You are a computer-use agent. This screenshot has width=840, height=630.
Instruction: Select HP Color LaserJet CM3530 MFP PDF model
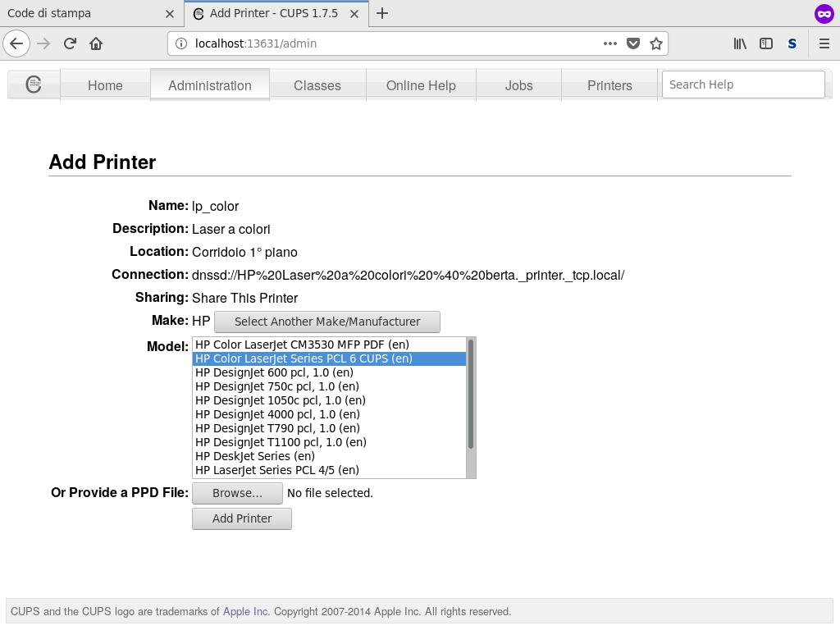329,345
